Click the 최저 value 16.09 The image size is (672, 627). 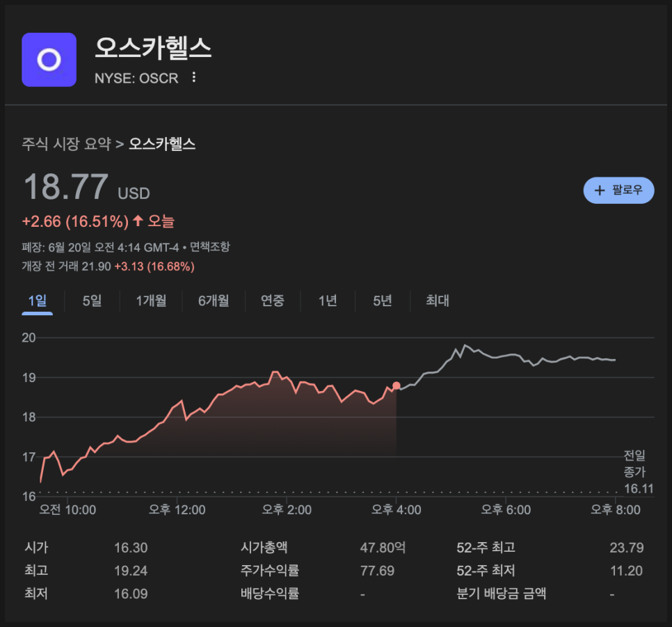coord(131,594)
